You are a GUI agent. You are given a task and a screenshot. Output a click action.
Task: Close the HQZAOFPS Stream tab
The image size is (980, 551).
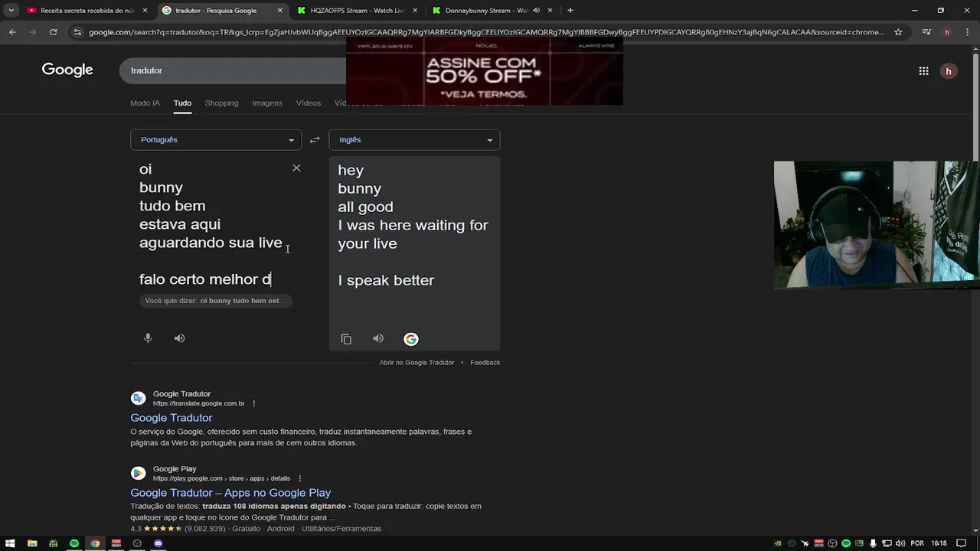tap(415, 11)
